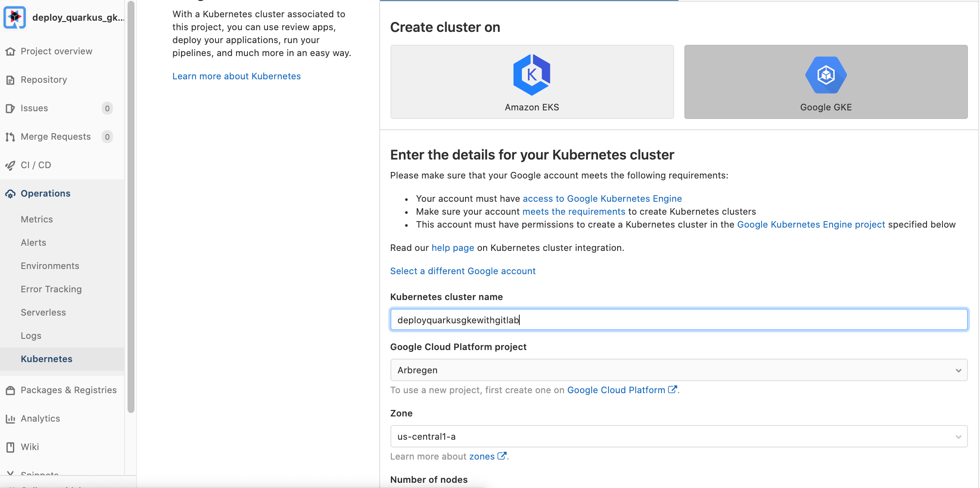Click the Merge Requests icon
Viewport: 980px width, 488px height.
[x=10, y=137]
